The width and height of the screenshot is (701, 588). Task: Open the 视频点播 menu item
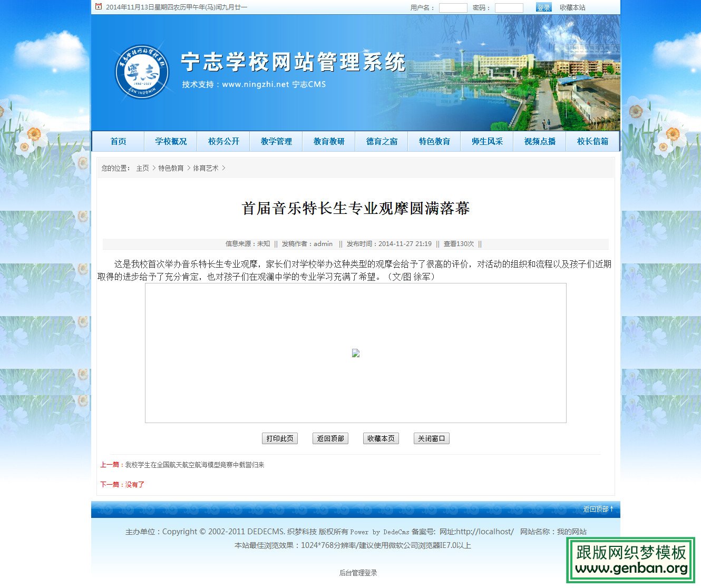pos(539,141)
